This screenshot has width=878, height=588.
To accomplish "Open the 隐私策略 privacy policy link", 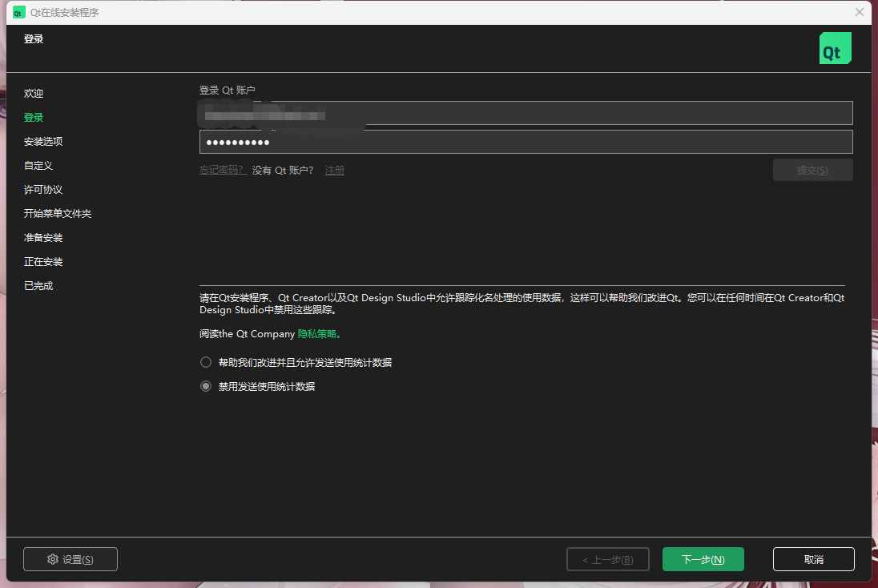I will (318, 334).
